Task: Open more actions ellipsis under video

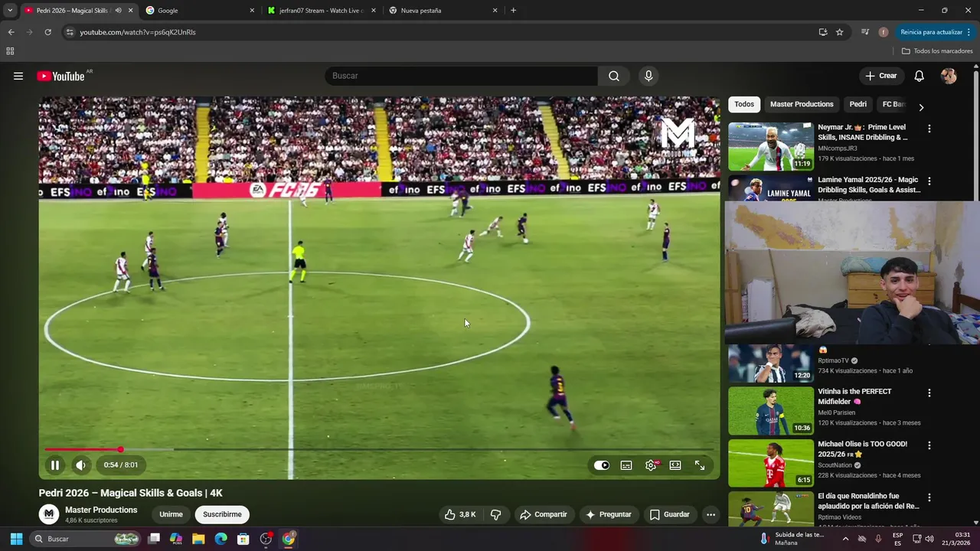Action: tap(710, 514)
